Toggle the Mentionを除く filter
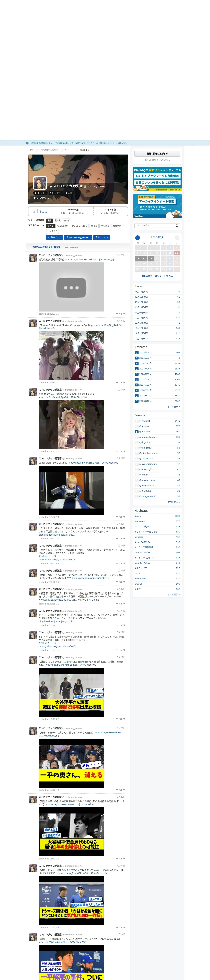This screenshot has height=980, width=210. 80,226
